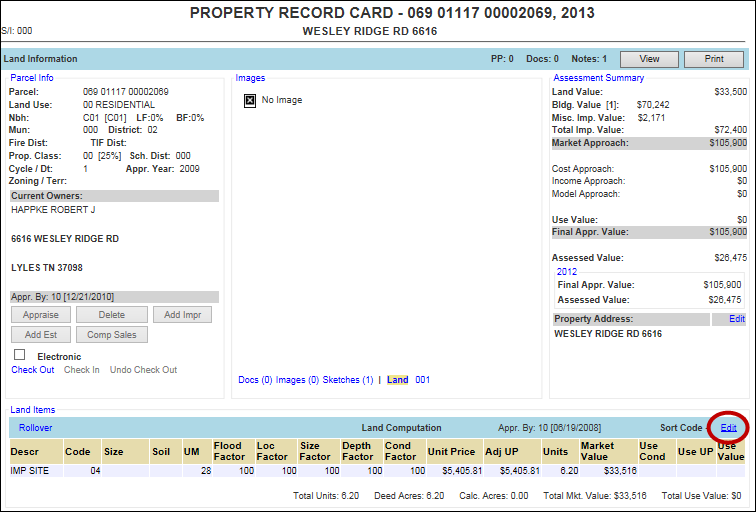Viewport: 756px width, 512px height.
Task: Click the Check In link
Action: (81, 370)
